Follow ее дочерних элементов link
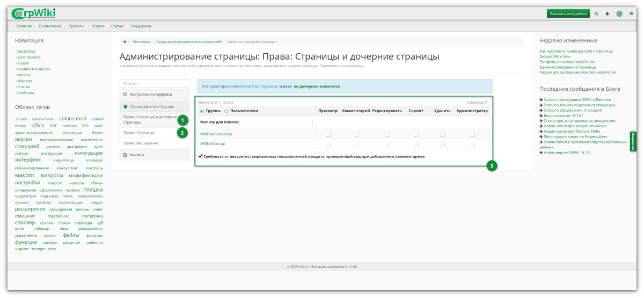 pos(317,86)
